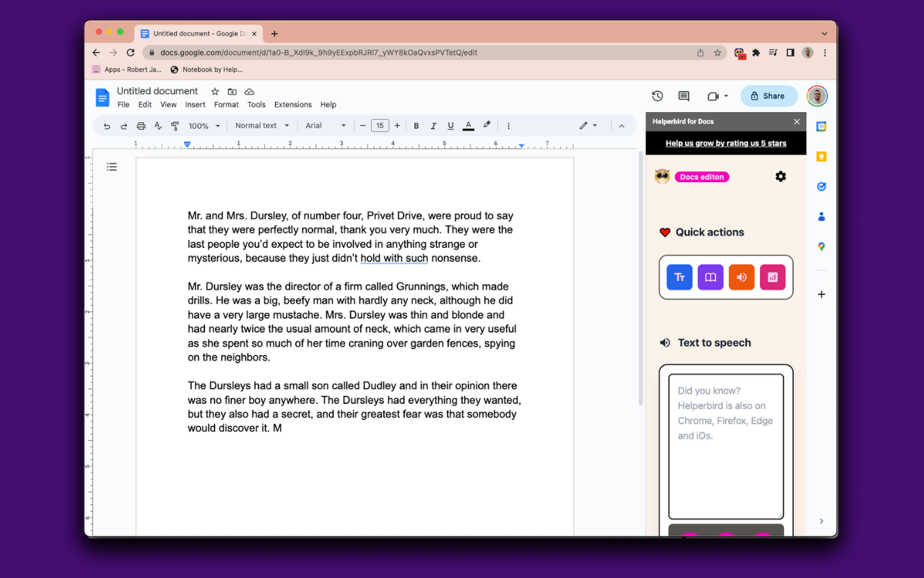The width and height of the screenshot is (924, 578).
Task: Close the Helperbird for Docs panel
Action: click(x=797, y=121)
